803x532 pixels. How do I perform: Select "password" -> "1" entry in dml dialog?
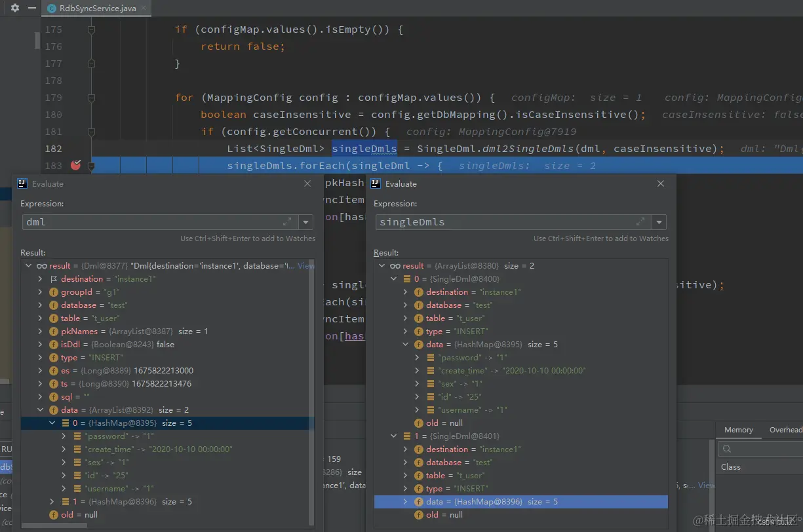click(167, 436)
